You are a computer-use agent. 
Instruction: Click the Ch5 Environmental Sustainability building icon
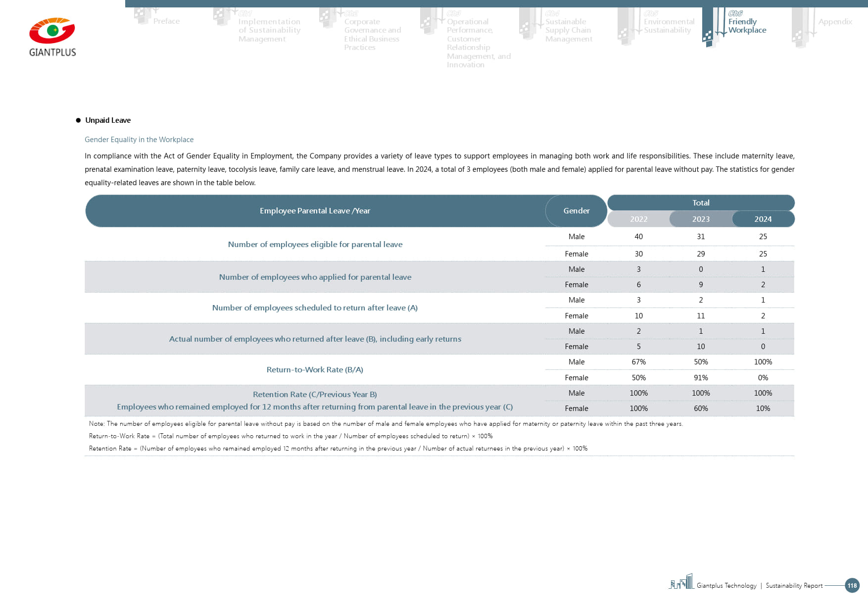[x=627, y=27]
